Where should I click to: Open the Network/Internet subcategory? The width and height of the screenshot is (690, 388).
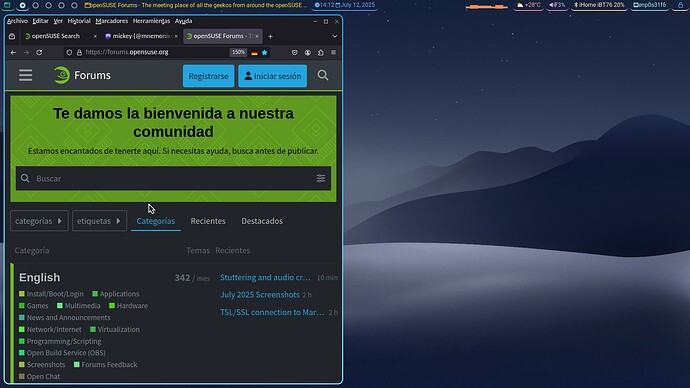tap(50, 329)
